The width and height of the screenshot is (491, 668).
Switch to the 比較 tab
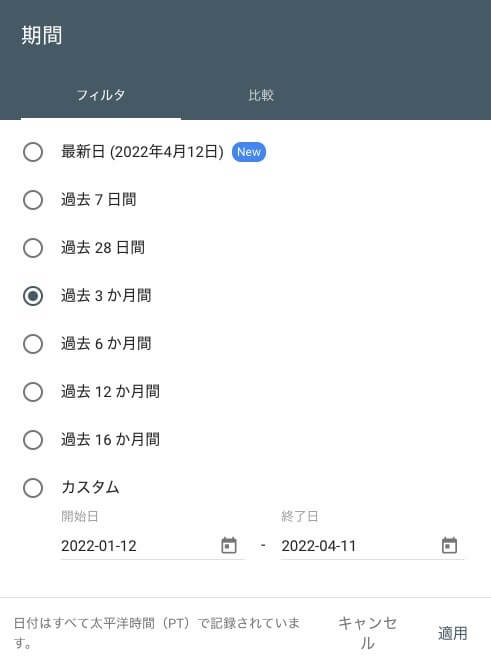(x=261, y=95)
